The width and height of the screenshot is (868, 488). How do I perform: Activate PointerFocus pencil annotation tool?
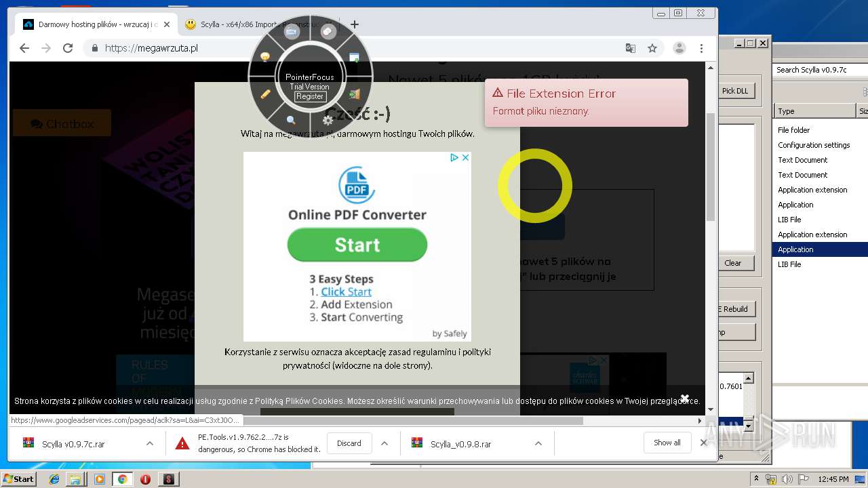266,94
